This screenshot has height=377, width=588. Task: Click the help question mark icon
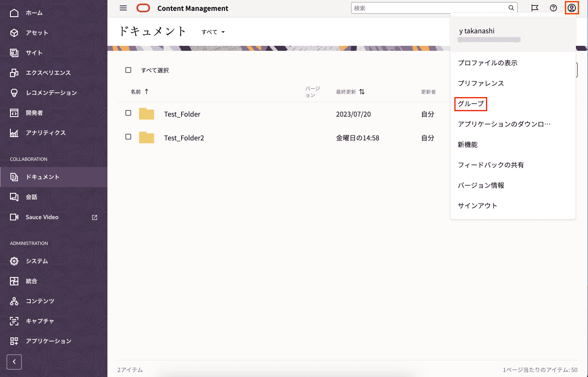click(x=553, y=8)
